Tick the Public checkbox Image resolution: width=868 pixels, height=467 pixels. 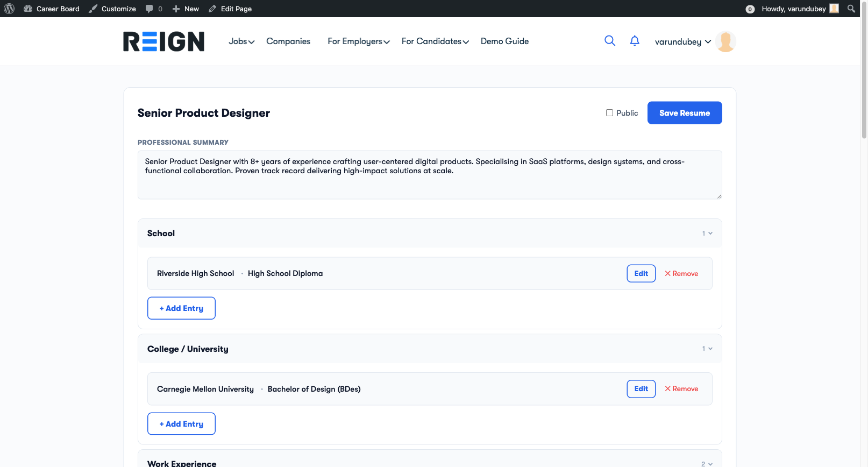609,113
